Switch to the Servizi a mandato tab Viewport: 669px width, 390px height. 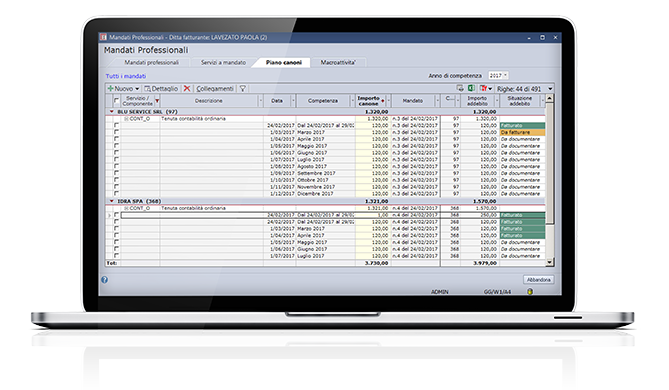(x=223, y=62)
